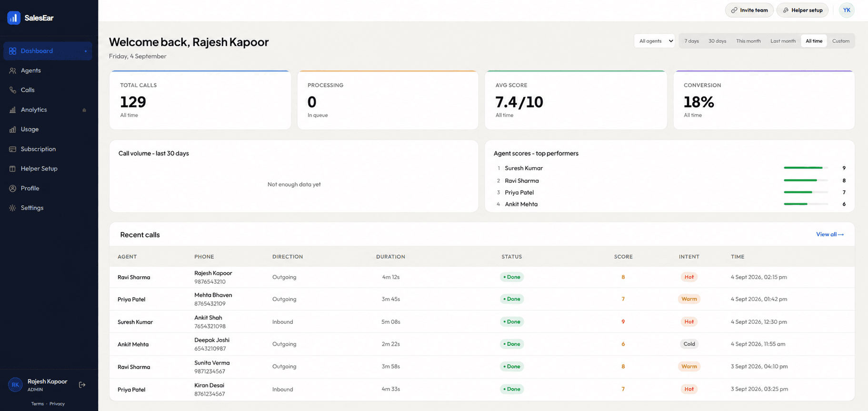Click Suresh Kumar in Recent calls agent column
This screenshot has width=868, height=411.
click(135, 322)
